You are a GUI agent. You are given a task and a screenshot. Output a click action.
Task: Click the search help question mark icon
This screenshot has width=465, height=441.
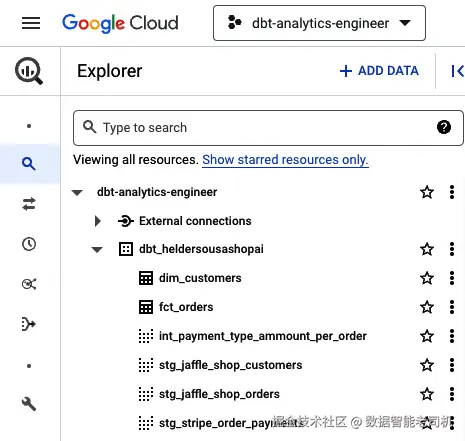(444, 127)
